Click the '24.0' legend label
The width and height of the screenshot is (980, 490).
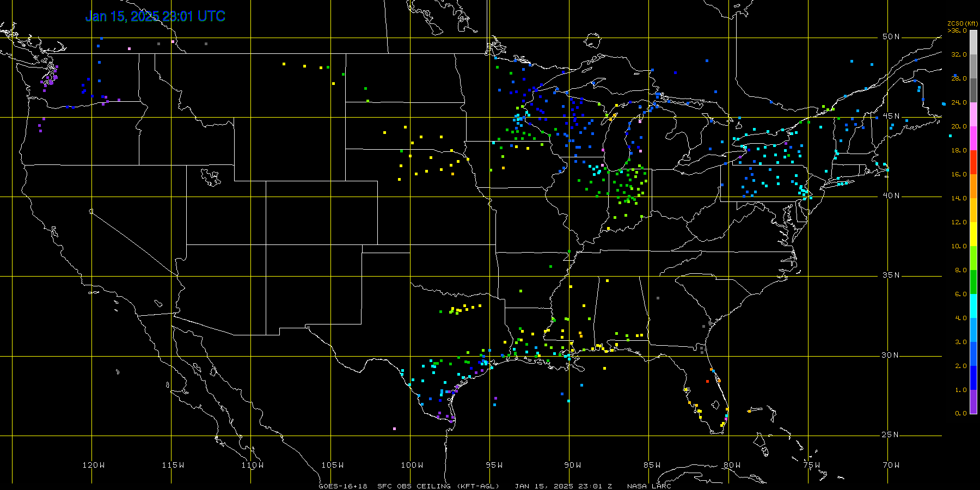click(959, 102)
